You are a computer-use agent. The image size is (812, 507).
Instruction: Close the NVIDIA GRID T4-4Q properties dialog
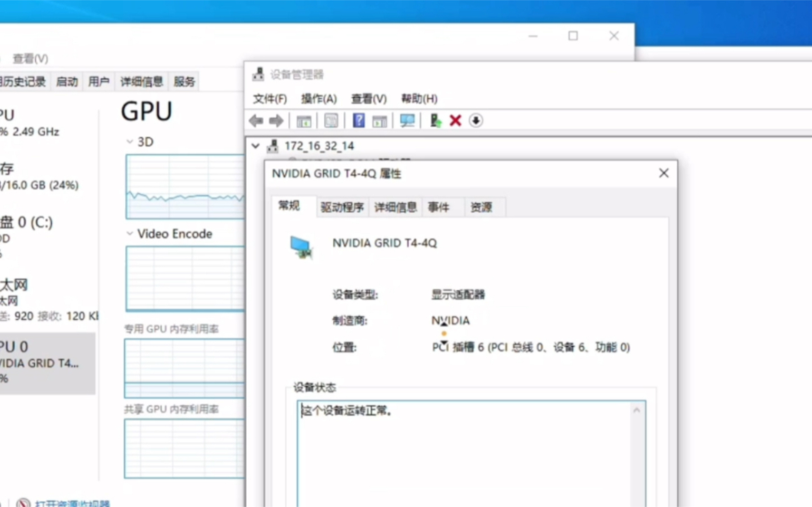[x=664, y=173]
